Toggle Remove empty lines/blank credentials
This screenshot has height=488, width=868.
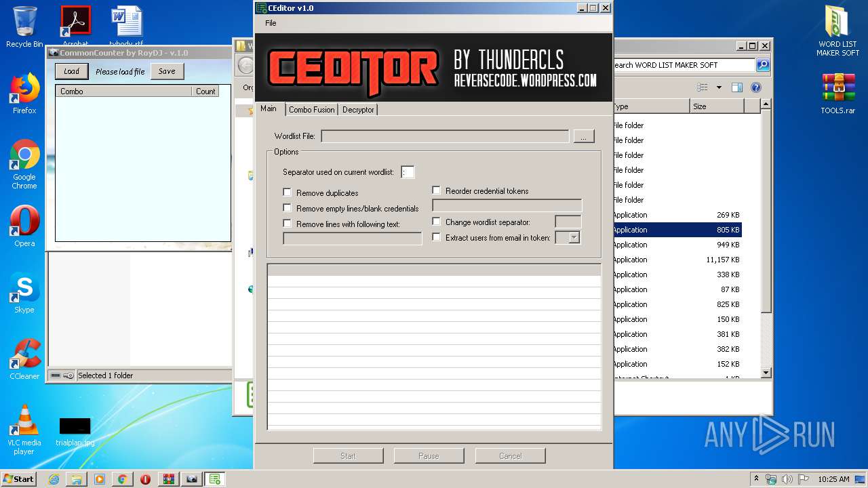pos(287,208)
